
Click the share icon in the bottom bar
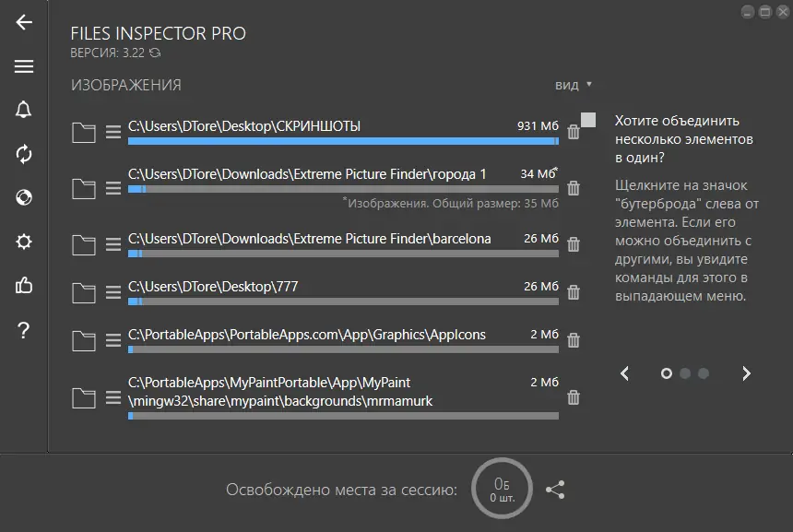[555, 491]
